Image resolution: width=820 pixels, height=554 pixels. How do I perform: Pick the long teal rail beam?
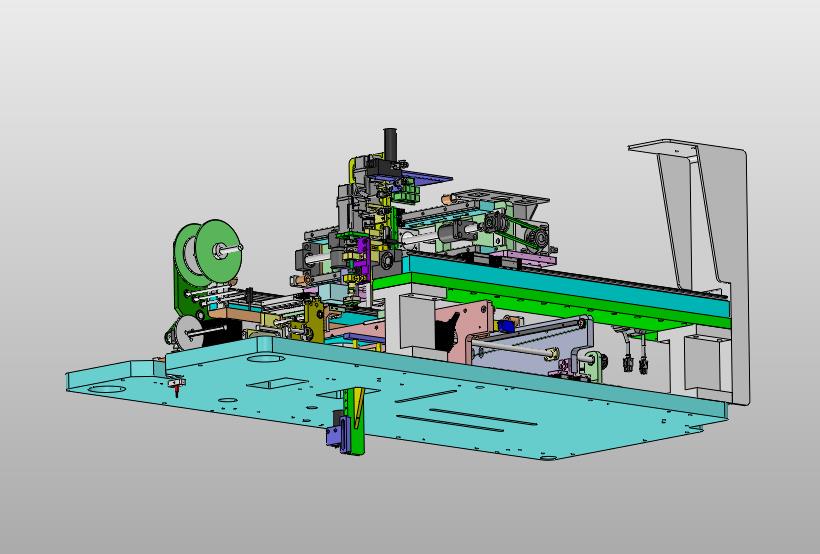coord(567,285)
